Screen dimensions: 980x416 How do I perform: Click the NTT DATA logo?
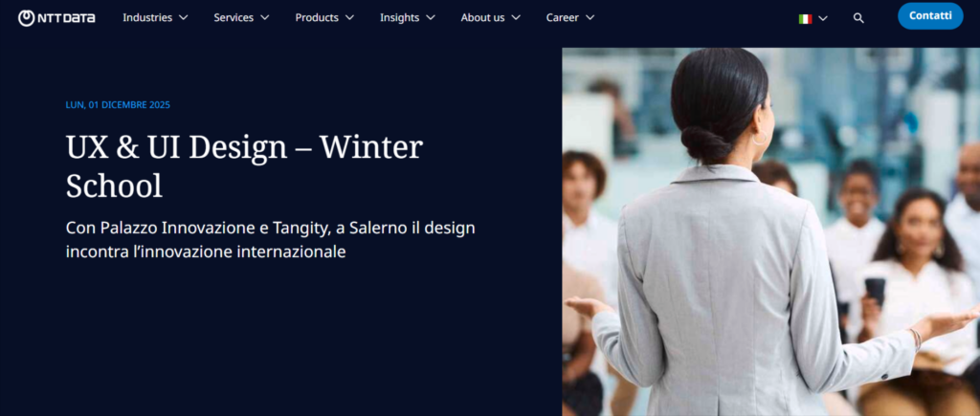pos(56,18)
